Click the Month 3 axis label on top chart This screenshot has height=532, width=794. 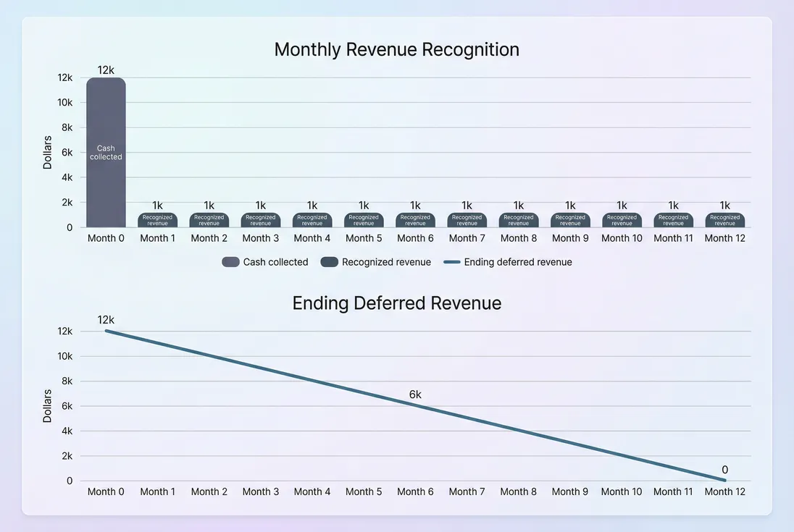click(x=261, y=237)
